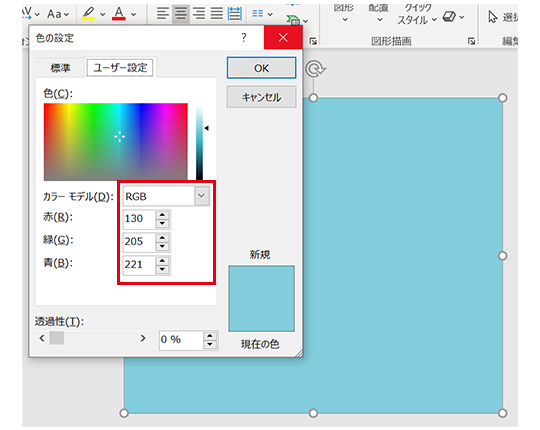Click the rotation handle above the shape
The height and width of the screenshot is (430, 540).
pyautogui.click(x=314, y=69)
